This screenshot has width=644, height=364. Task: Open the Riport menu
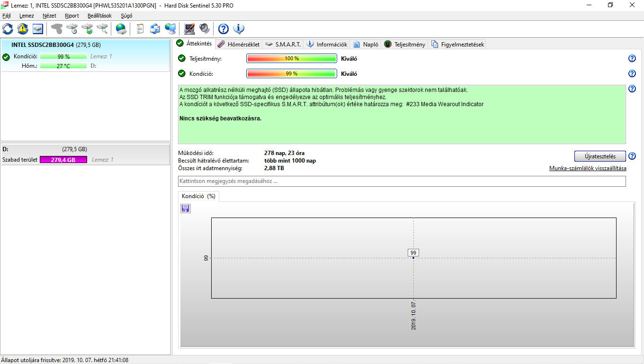click(x=72, y=16)
